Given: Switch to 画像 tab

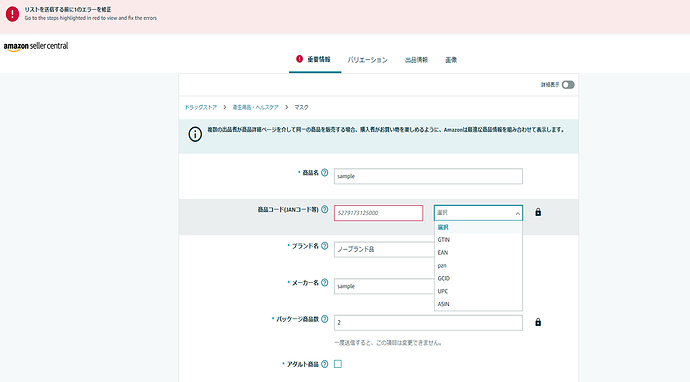Looking at the screenshot, I should [451, 60].
